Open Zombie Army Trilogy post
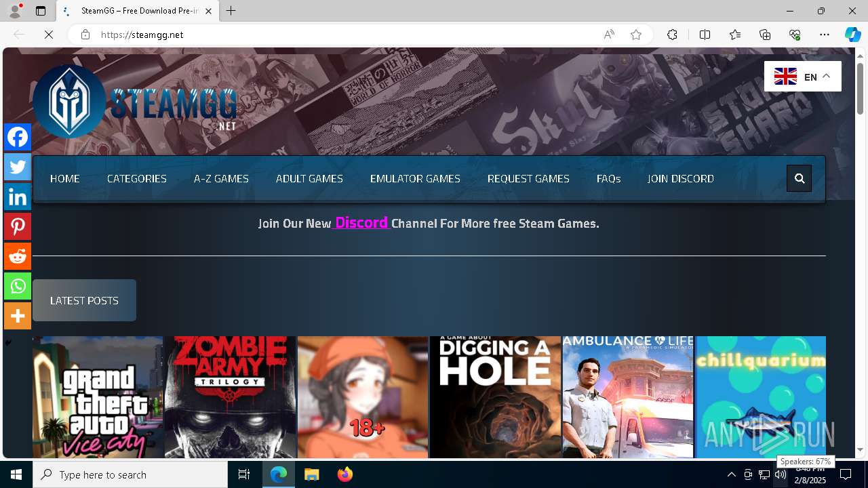The width and height of the screenshot is (868, 488). coord(230,397)
